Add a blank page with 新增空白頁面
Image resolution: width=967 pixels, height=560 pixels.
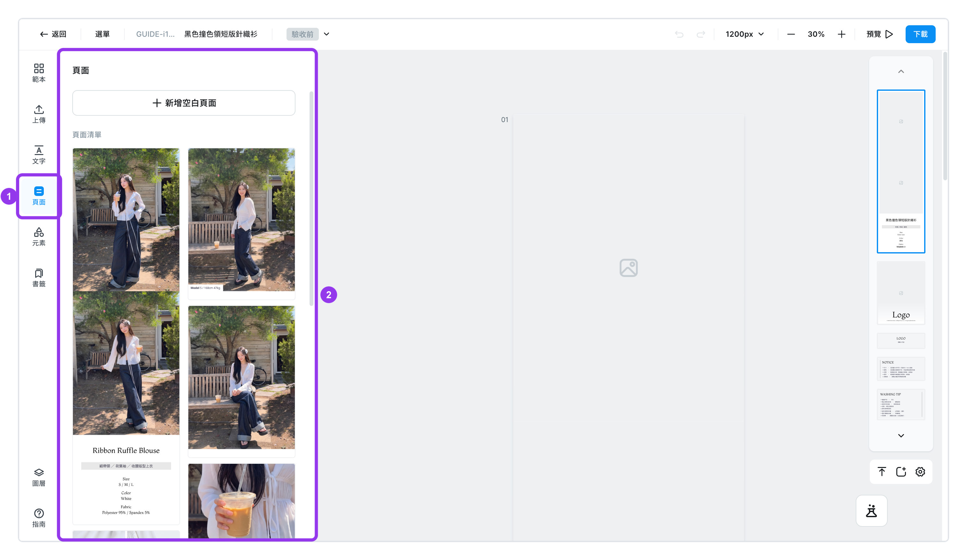pos(184,103)
